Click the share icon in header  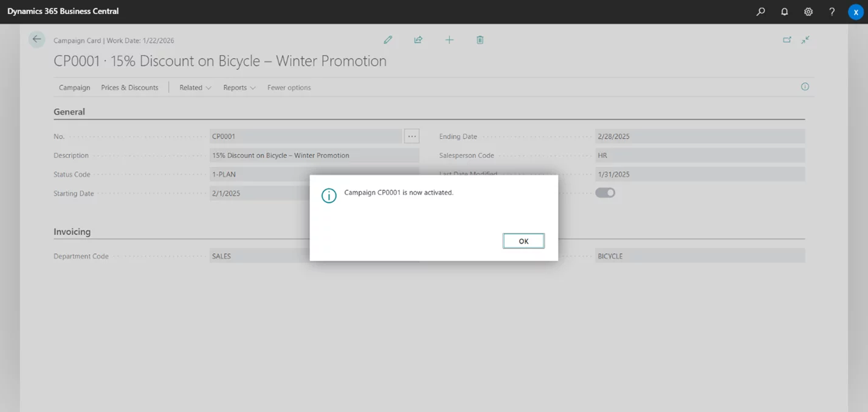pos(418,40)
